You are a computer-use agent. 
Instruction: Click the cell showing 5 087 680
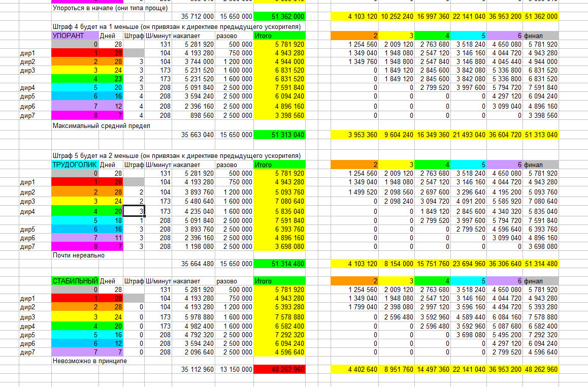point(504,326)
